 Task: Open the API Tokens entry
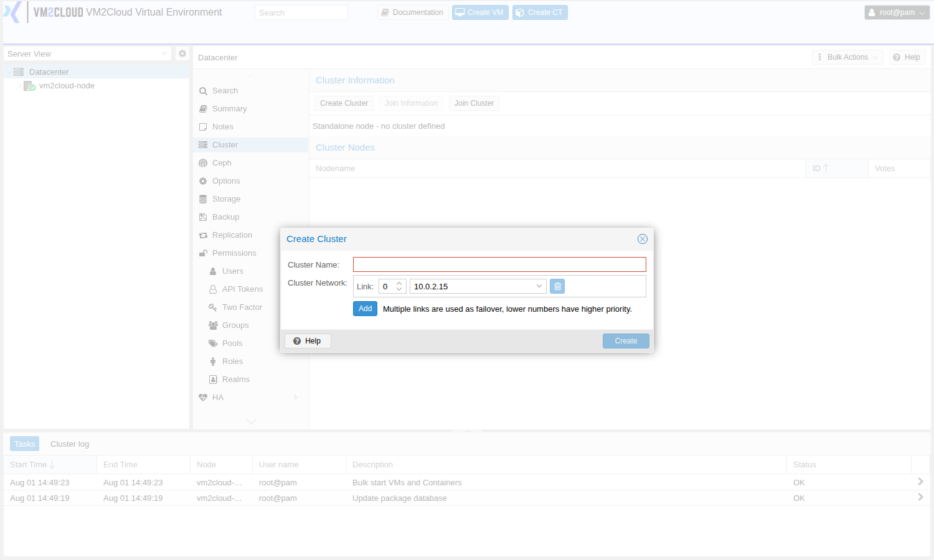click(x=242, y=289)
